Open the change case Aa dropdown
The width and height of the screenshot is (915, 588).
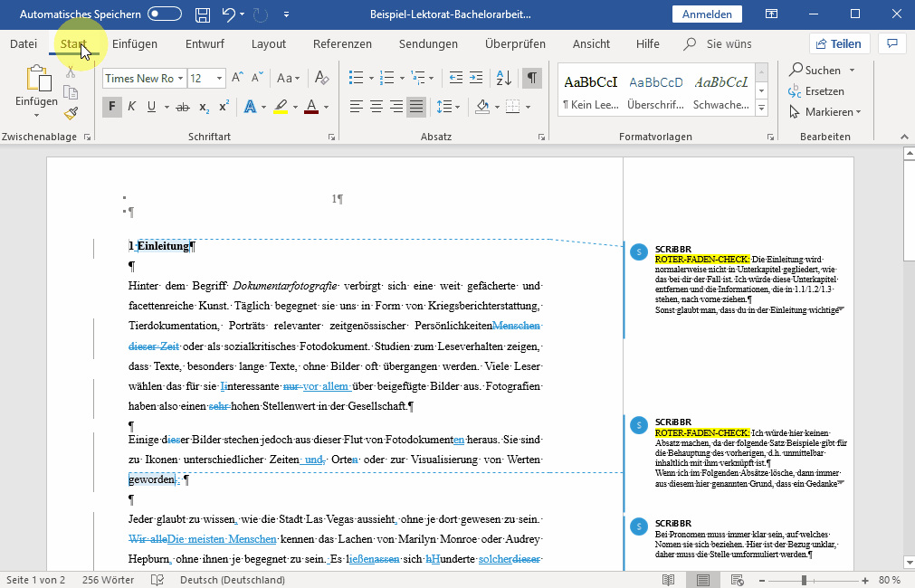tap(289, 78)
